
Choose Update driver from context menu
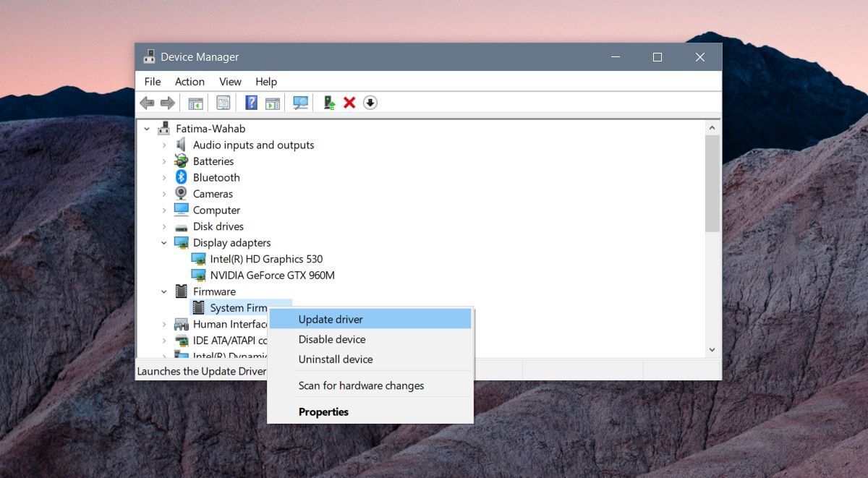[331, 319]
